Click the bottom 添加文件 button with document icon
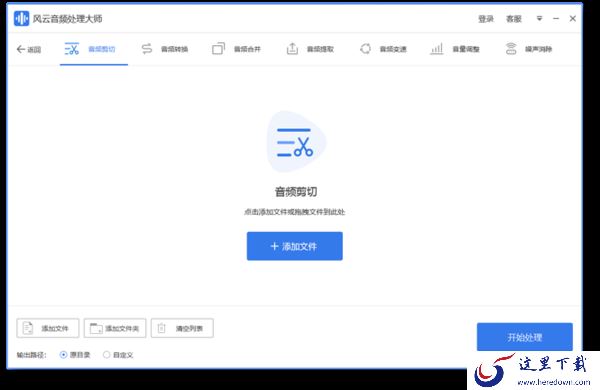Screen dimensions: 600x390 [x=48, y=328]
